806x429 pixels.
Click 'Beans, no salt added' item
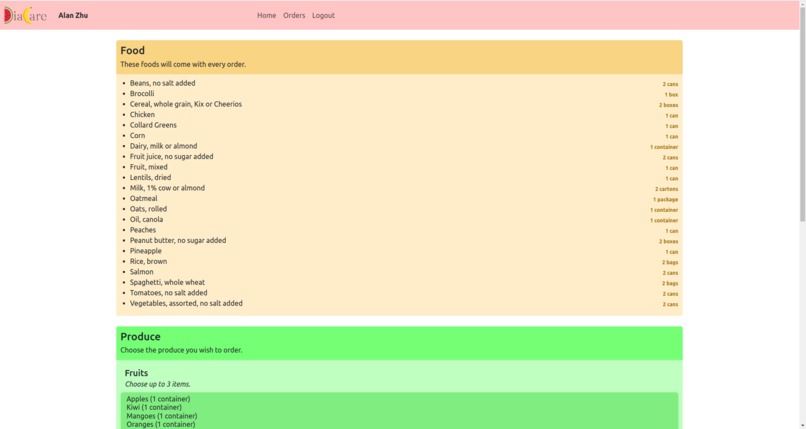[162, 83]
